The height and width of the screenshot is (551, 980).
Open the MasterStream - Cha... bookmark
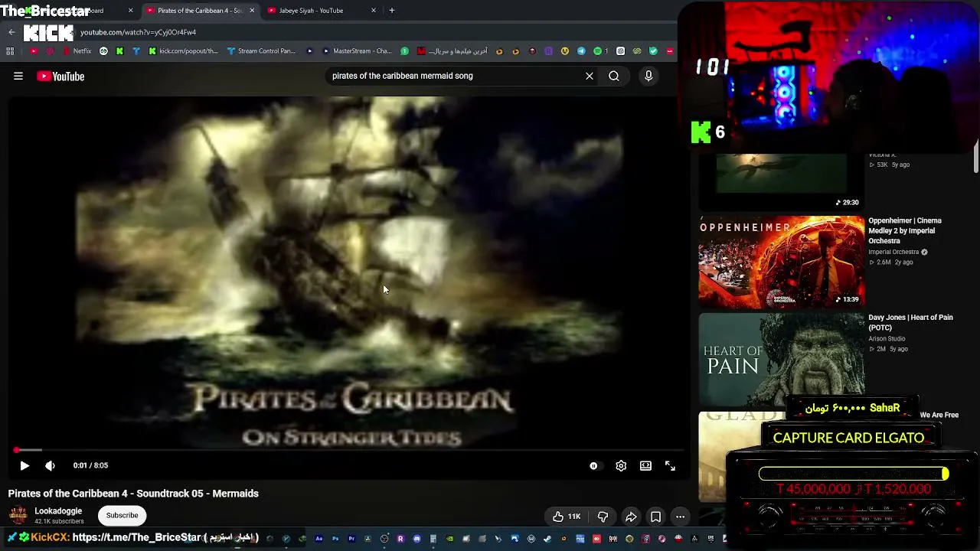[x=358, y=51]
